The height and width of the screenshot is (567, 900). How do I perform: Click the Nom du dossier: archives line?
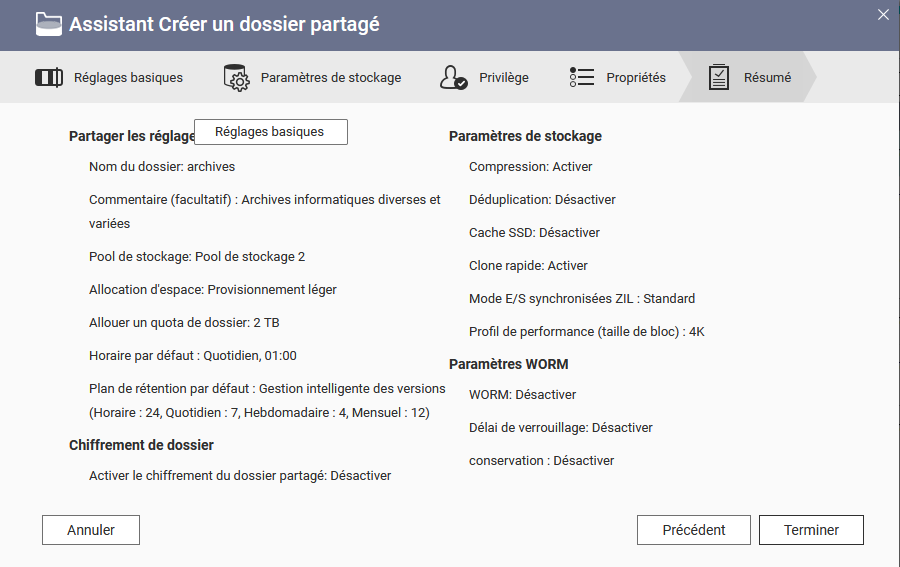(x=162, y=167)
